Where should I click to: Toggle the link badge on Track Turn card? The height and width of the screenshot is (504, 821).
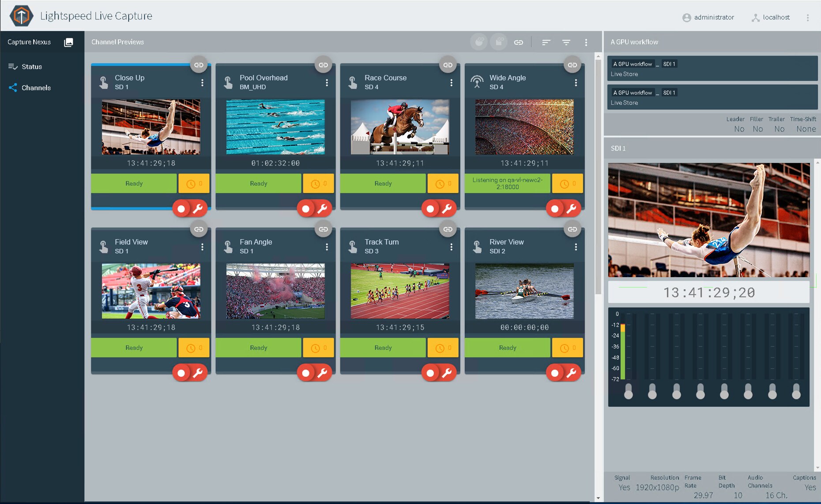click(x=448, y=229)
